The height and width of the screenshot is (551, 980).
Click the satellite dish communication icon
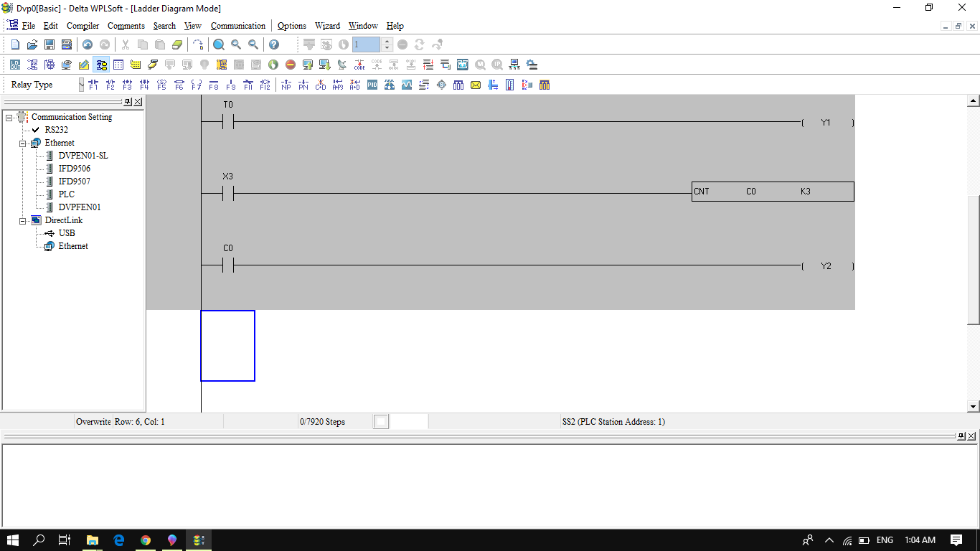342,65
